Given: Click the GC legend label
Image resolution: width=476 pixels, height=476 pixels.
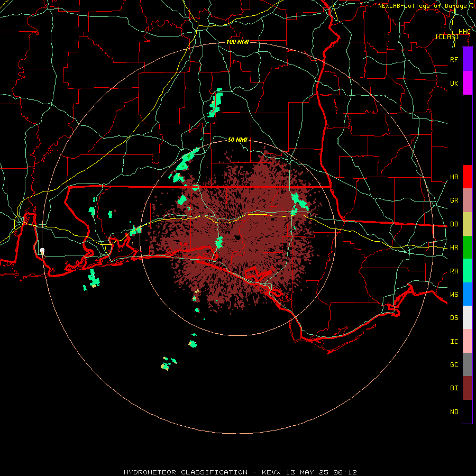Looking at the screenshot, I should point(454,365).
